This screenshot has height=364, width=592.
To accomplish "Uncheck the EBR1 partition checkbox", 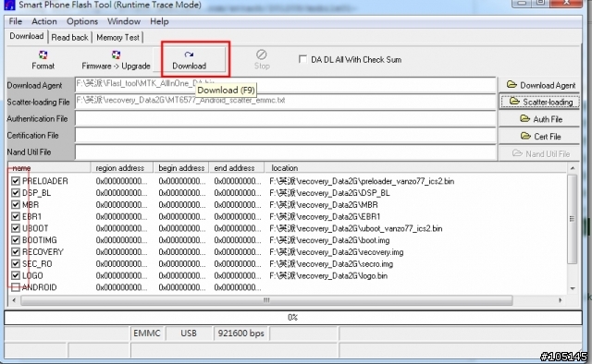I will [16, 216].
